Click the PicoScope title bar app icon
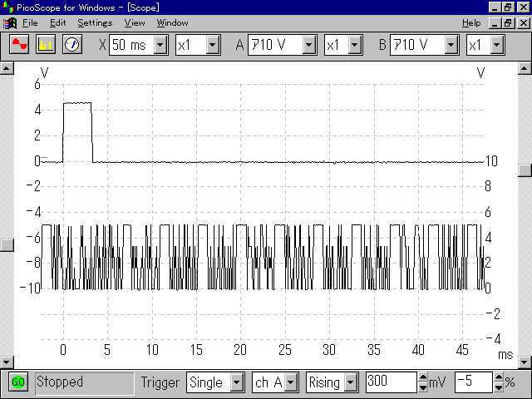The width and height of the screenshot is (532, 399). pos(7,7)
